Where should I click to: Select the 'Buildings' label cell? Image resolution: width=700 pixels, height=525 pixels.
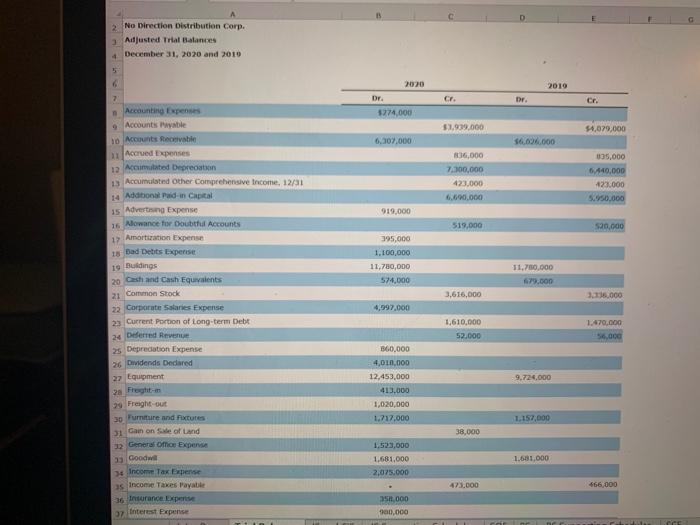coord(141,265)
